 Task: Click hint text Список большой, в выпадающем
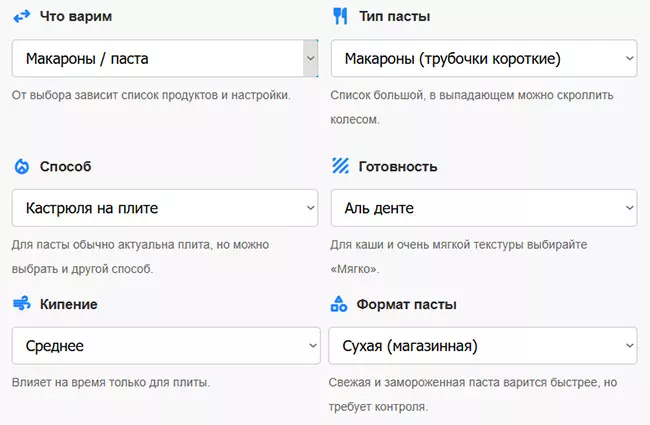[472, 107]
